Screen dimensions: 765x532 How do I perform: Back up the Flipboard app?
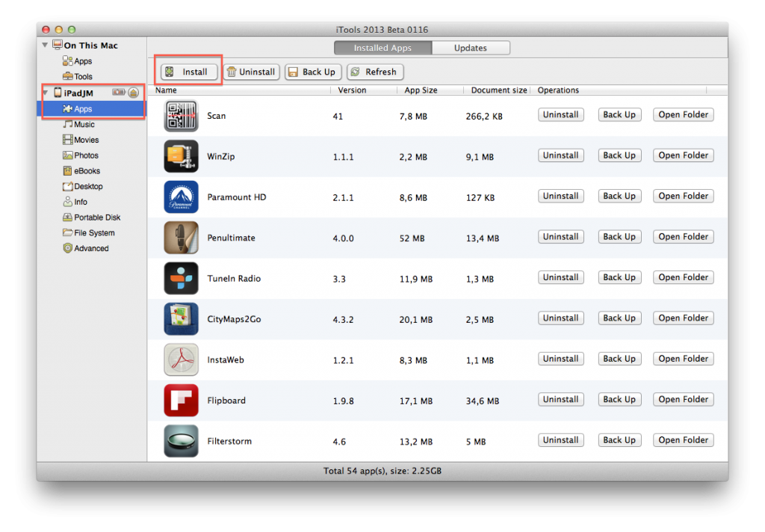619,399
